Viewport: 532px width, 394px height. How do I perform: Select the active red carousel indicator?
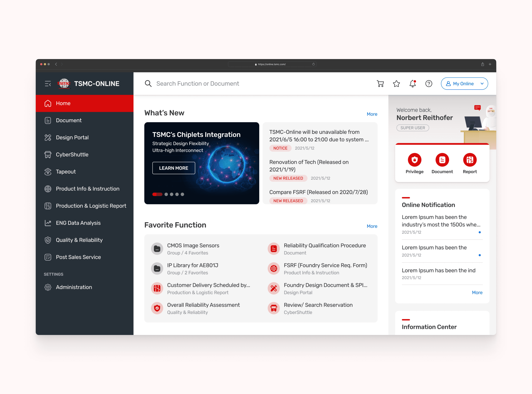pyautogui.click(x=157, y=194)
